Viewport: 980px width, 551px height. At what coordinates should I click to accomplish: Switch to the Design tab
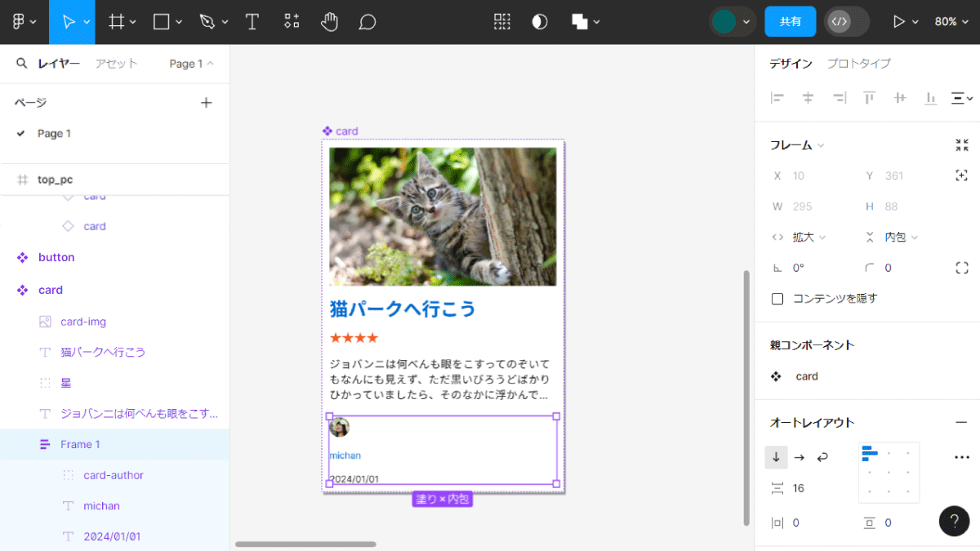pyautogui.click(x=791, y=63)
